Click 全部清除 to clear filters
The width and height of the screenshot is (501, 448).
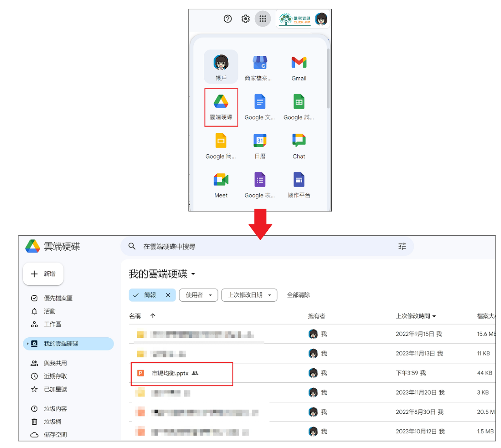(298, 295)
